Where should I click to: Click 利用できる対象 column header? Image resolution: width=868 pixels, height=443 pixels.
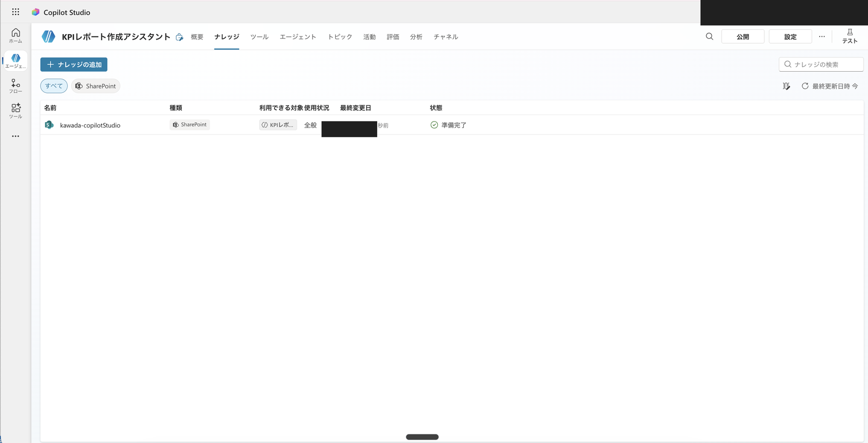click(281, 108)
